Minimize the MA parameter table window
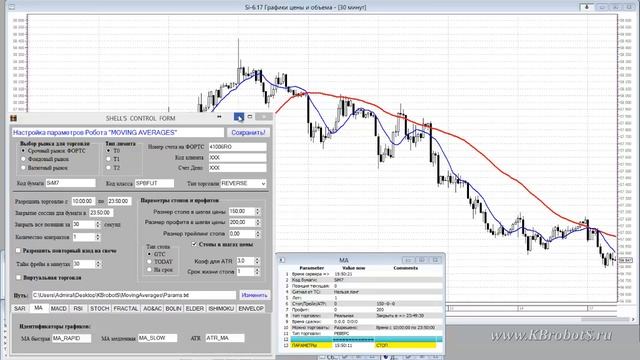640x360 pixels. coord(408,260)
